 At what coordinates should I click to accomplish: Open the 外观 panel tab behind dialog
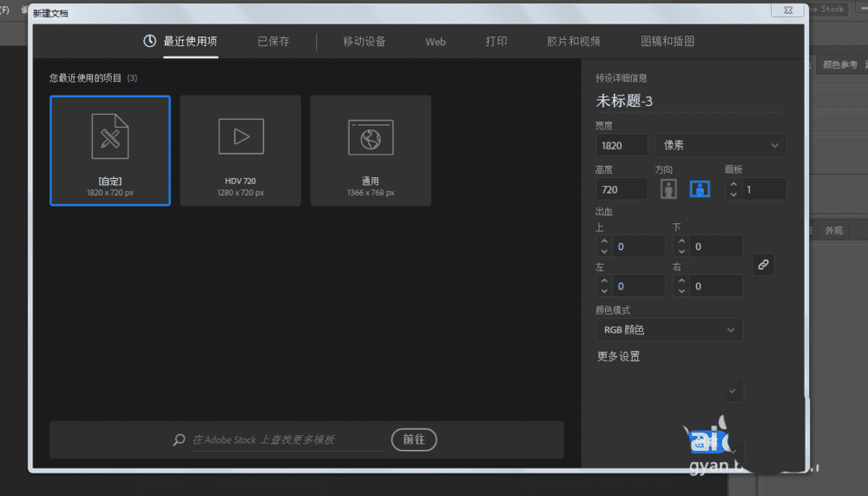(833, 230)
